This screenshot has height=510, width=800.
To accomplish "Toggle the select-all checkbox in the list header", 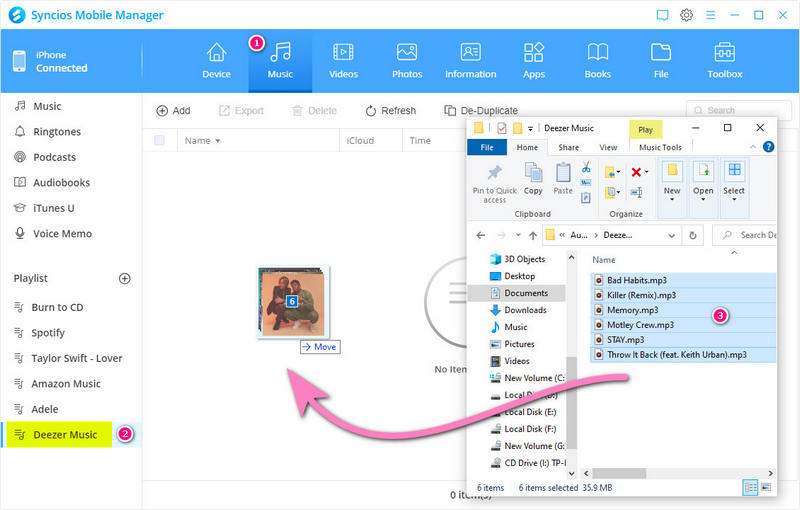I will (x=159, y=140).
